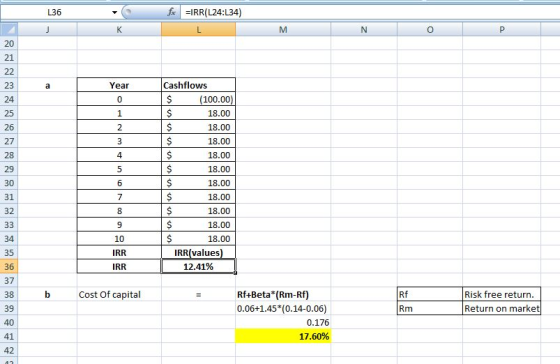Click the 18.00 cell for year 5
The width and height of the screenshot is (560, 364).
(199, 169)
